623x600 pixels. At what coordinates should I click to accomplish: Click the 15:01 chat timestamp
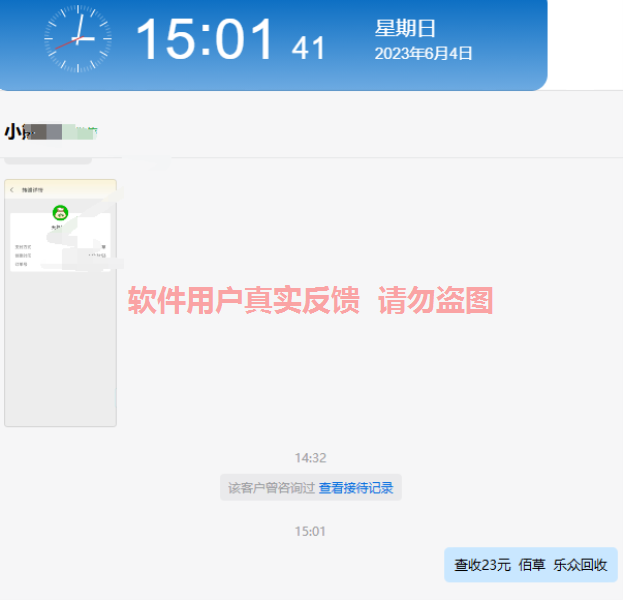point(310,531)
